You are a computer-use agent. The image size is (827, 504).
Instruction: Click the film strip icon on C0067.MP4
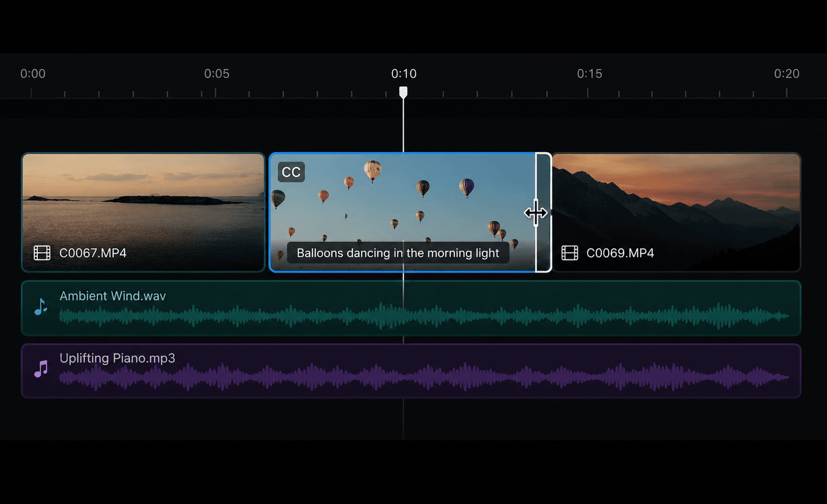coord(42,253)
